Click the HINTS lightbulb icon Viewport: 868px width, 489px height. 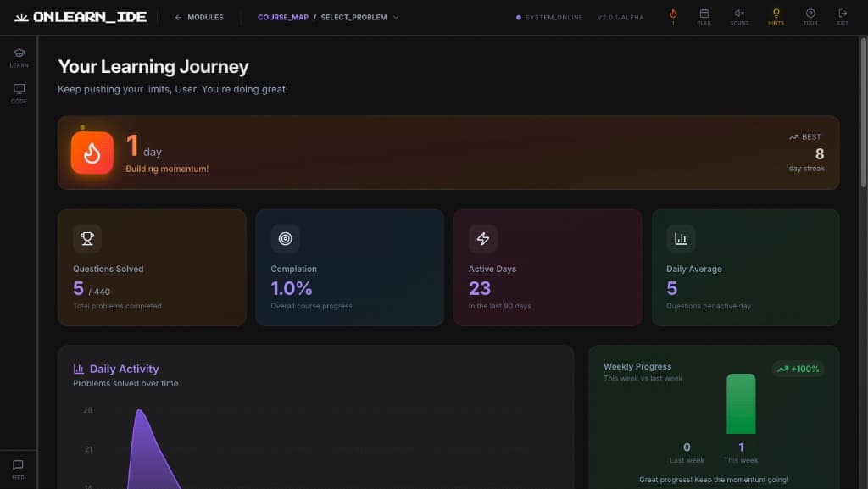point(777,15)
